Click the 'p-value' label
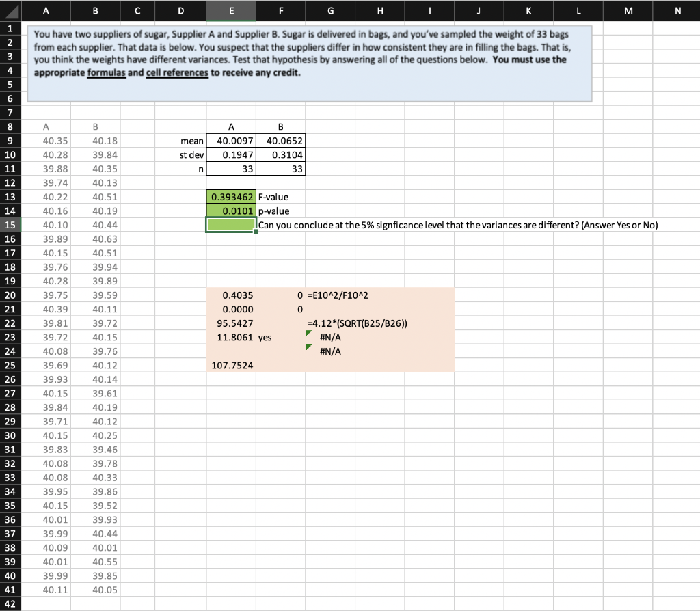The height and width of the screenshot is (611, 700). click(273, 211)
